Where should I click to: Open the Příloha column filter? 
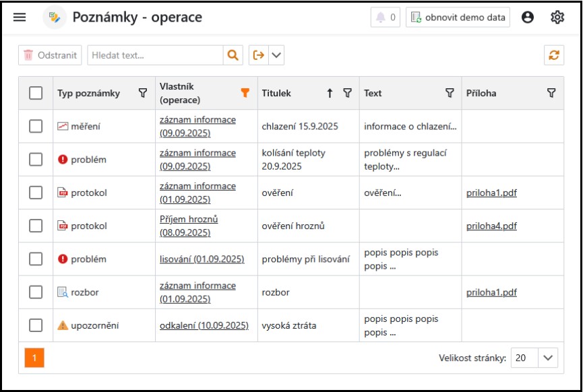tap(551, 93)
